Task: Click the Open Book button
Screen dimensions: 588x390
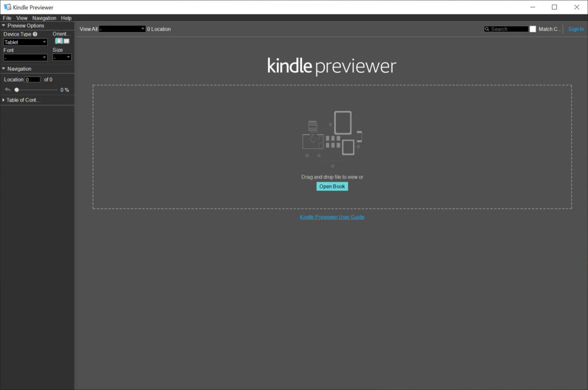Action: pos(332,186)
